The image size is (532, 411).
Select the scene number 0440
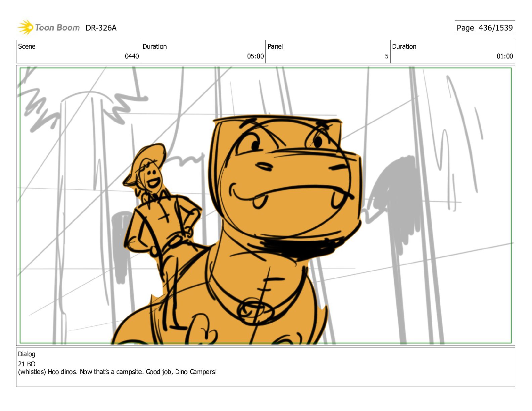[x=132, y=56]
